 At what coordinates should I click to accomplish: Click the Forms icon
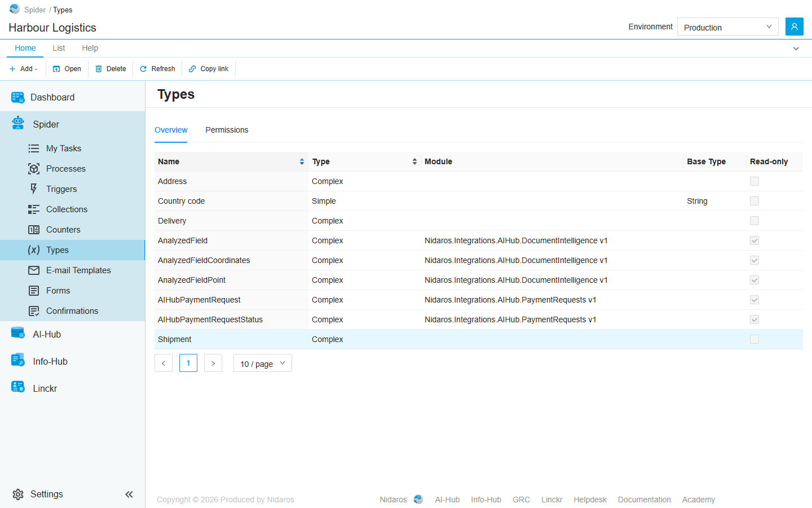tap(34, 291)
